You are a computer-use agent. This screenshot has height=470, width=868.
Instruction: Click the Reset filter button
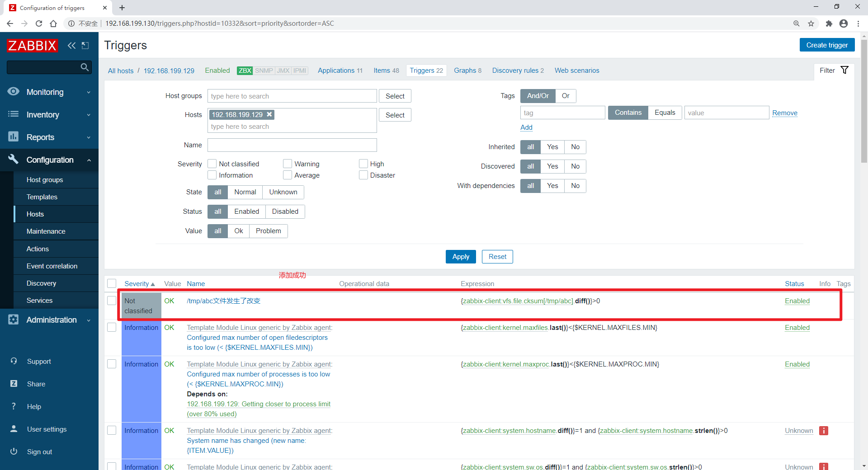[497, 257]
